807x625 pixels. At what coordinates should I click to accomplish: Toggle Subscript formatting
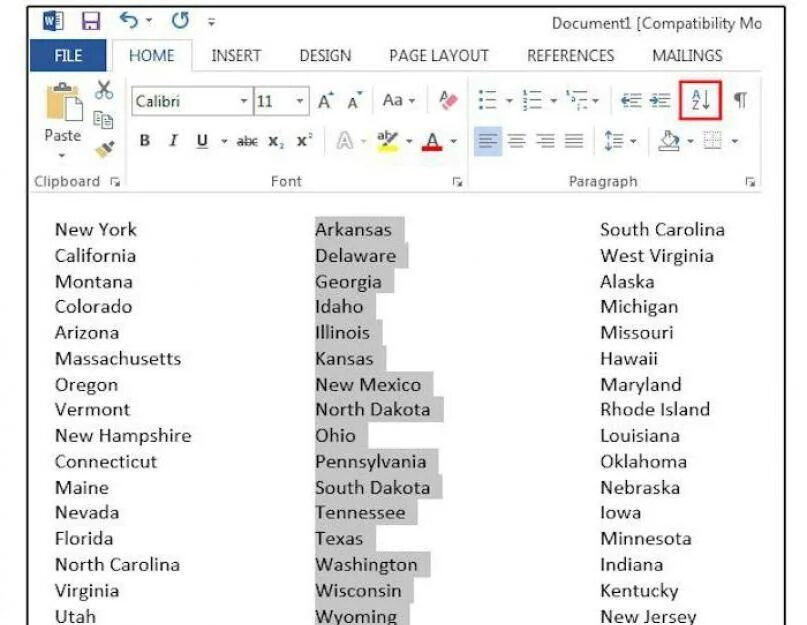275,142
